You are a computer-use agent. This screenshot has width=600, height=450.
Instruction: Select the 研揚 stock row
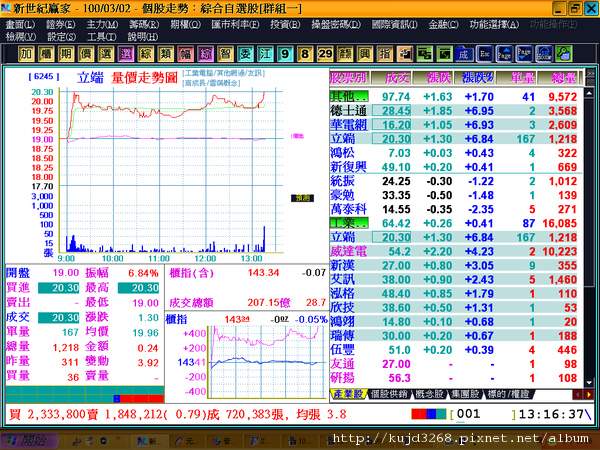(x=456, y=378)
